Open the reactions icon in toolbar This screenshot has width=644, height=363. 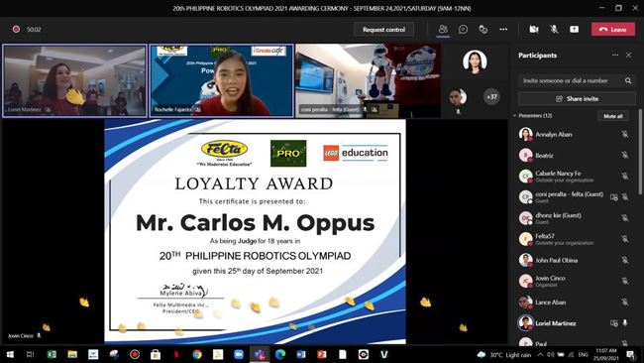(x=483, y=29)
